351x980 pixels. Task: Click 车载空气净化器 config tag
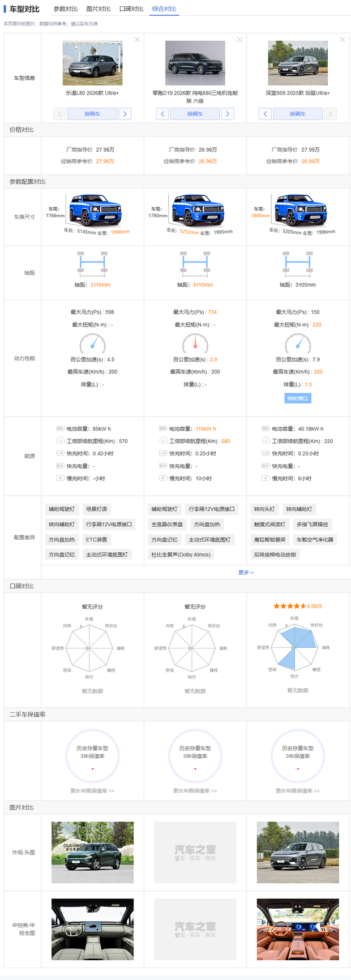[x=315, y=539]
